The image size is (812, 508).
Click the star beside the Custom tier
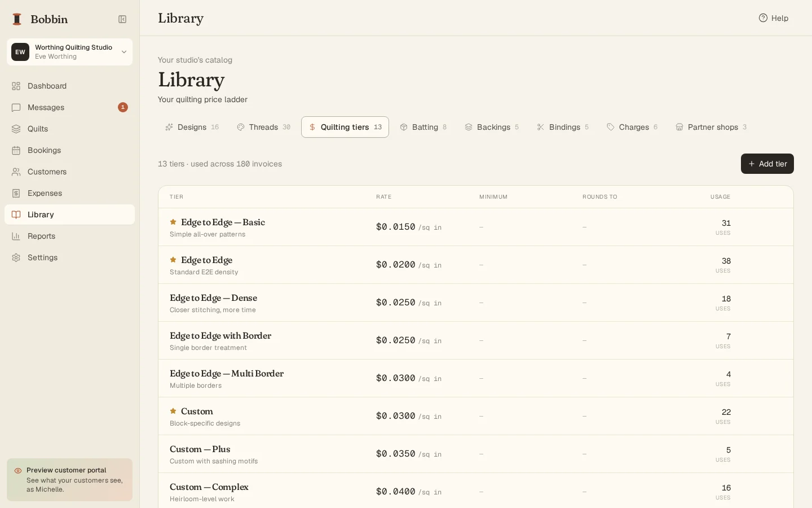point(173,411)
